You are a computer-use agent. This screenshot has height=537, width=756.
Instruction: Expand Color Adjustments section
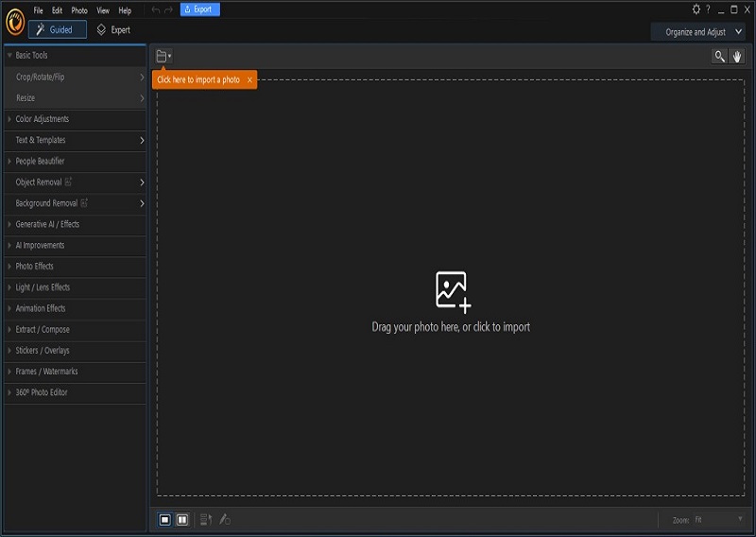click(76, 119)
